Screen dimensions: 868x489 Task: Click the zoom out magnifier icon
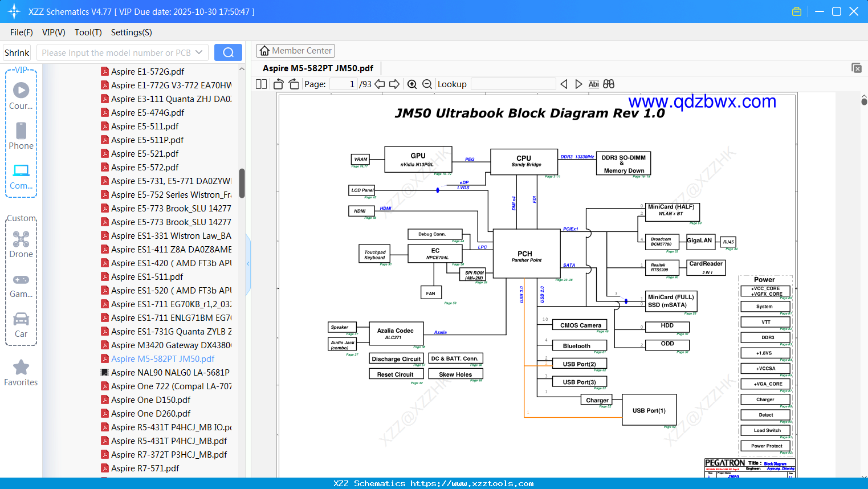(x=427, y=84)
